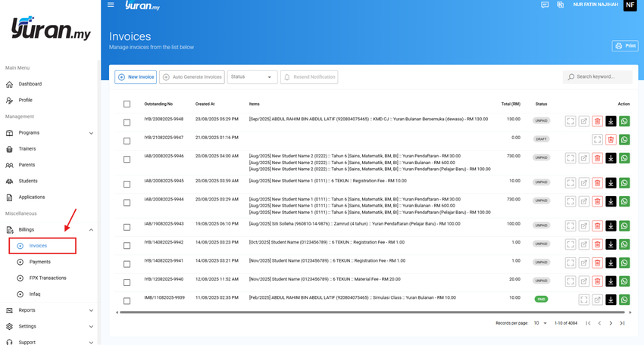Viewport: 644px width, 345px height.
Task: Open Infaq under Billings
Action: coord(35,294)
